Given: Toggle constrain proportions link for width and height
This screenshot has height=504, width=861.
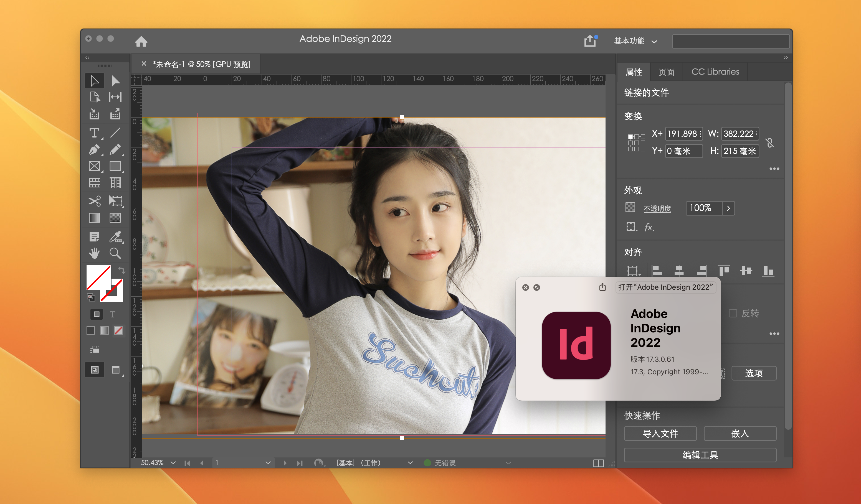Looking at the screenshot, I should [x=769, y=142].
